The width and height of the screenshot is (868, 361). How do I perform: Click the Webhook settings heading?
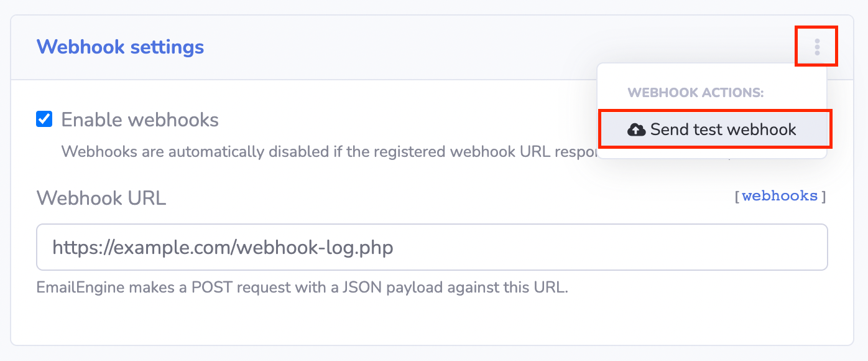120,47
